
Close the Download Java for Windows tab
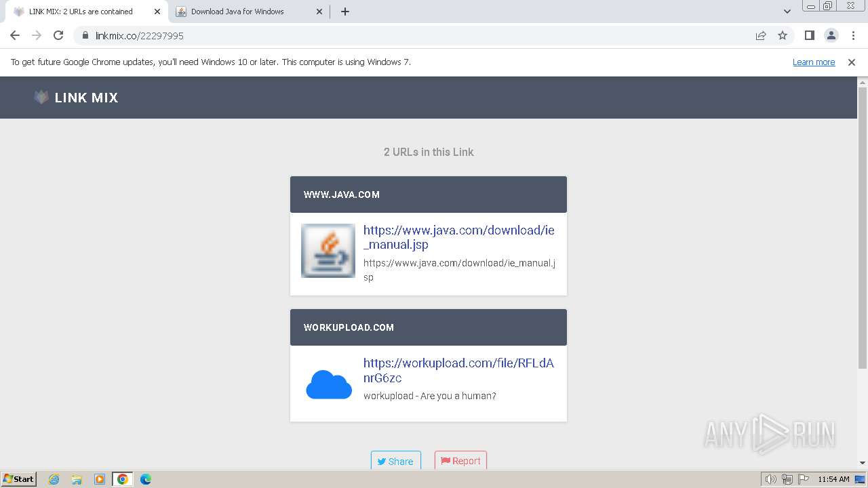(320, 12)
